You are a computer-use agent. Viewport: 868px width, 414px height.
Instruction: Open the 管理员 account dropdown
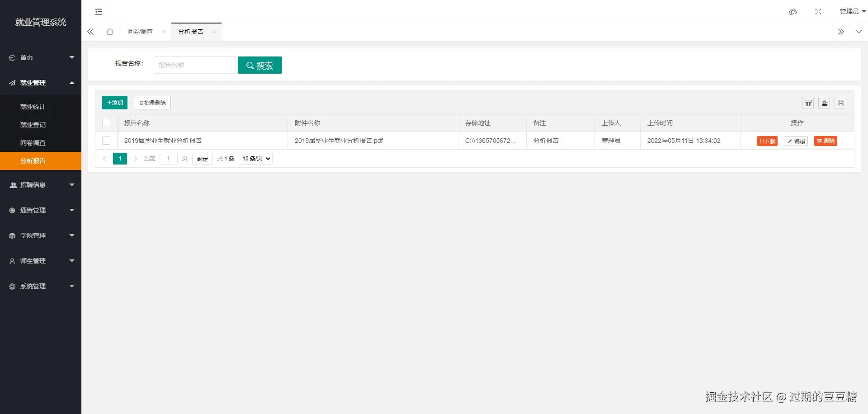852,12
